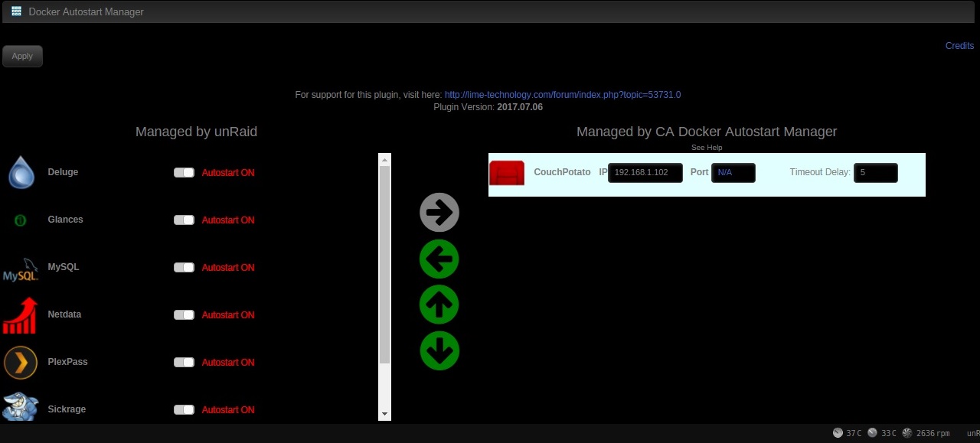Click Managed by CA Docker Autostart Manager heading
The width and height of the screenshot is (980, 443).
pyautogui.click(x=707, y=132)
